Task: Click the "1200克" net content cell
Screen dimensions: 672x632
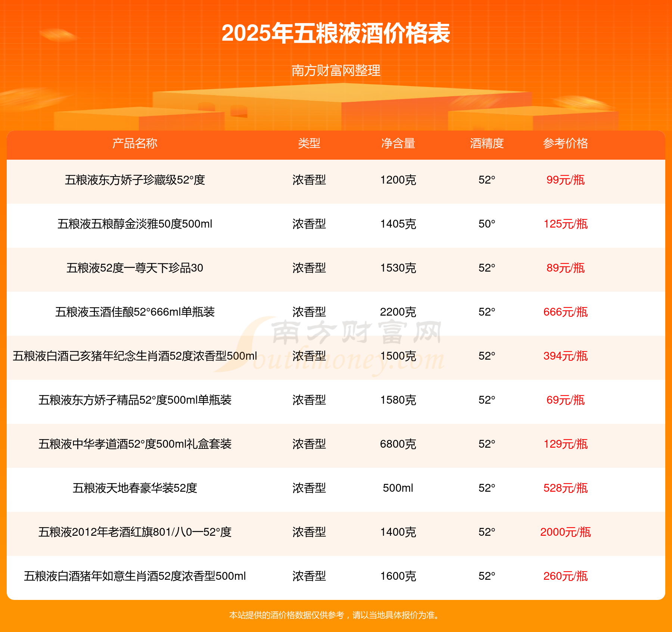Action: pyautogui.click(x=398, y=180)
